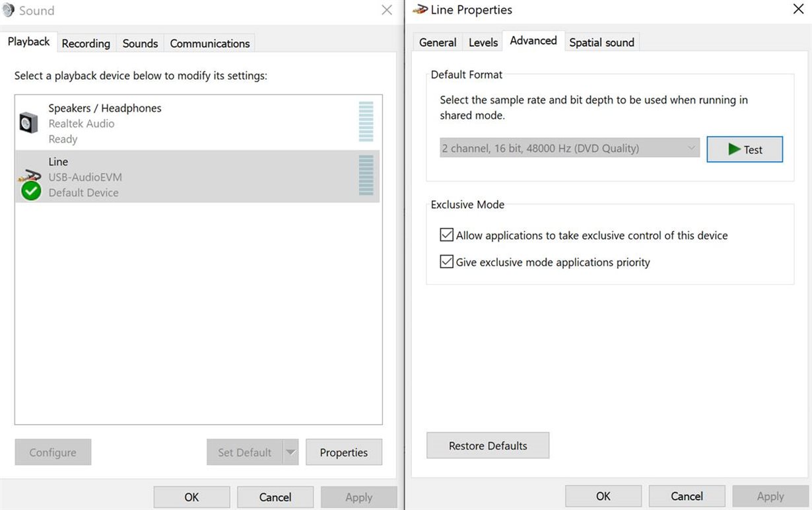Switch to the Levels tab

(483, 42)
